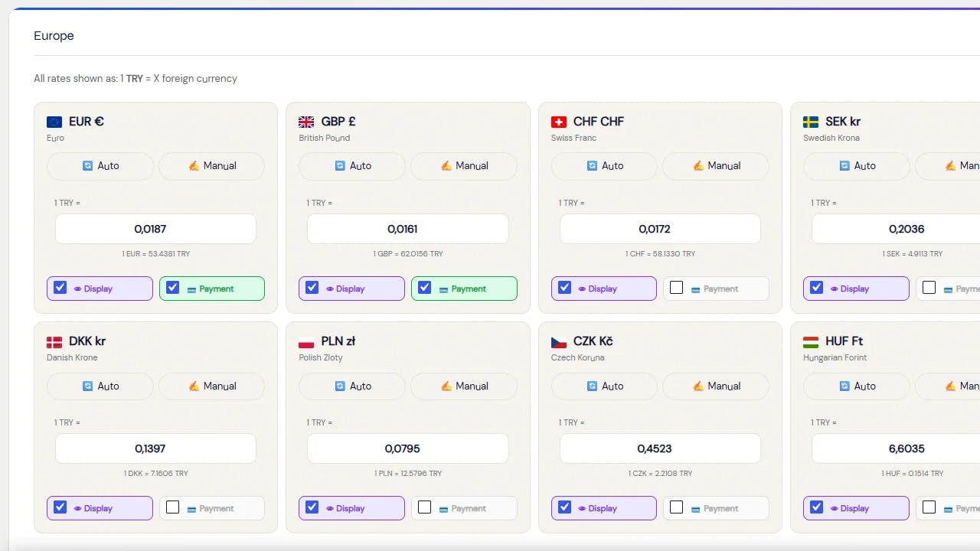Check the CZK Payment checkbox
The width and height of the screenshot is (980, 551).
pos(676,507)
